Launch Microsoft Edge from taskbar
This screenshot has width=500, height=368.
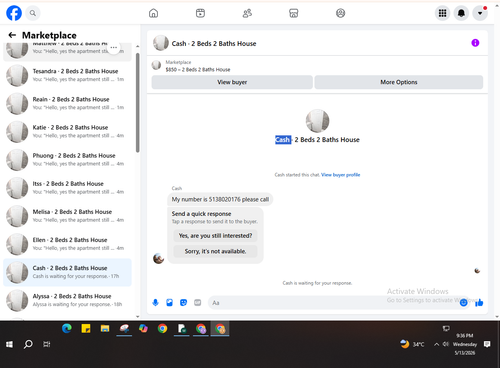(x=67, y=329)
